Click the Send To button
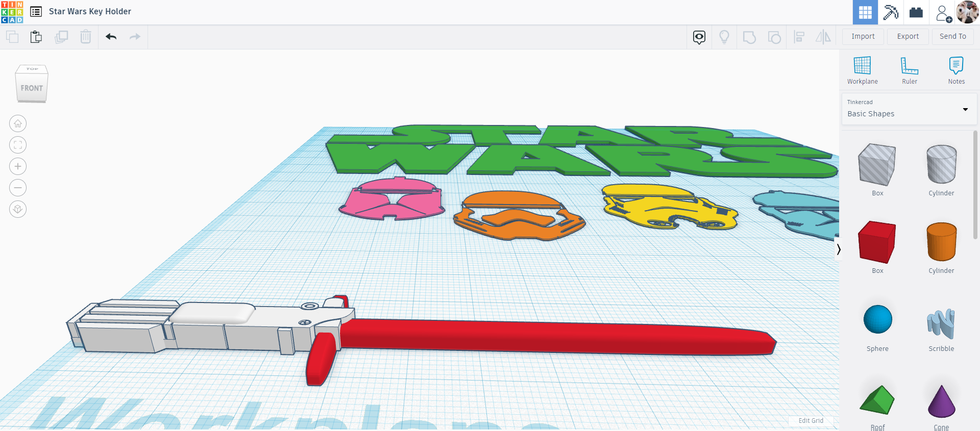This screenshot has height=431, width=980. (953, 36)
